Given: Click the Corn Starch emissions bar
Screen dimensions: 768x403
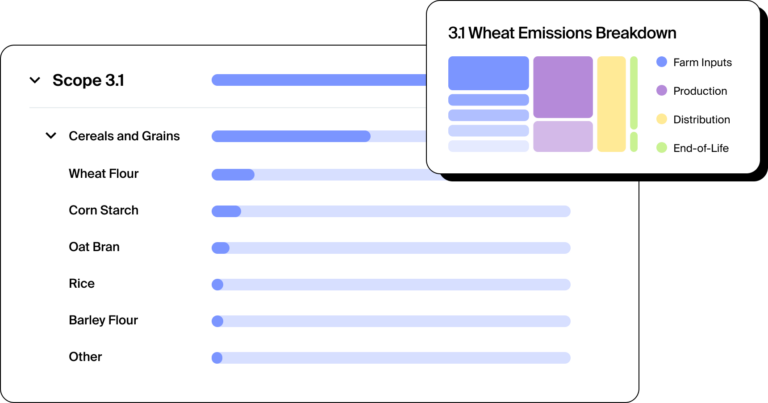Looking at the screenshot, I should [391, 211].
